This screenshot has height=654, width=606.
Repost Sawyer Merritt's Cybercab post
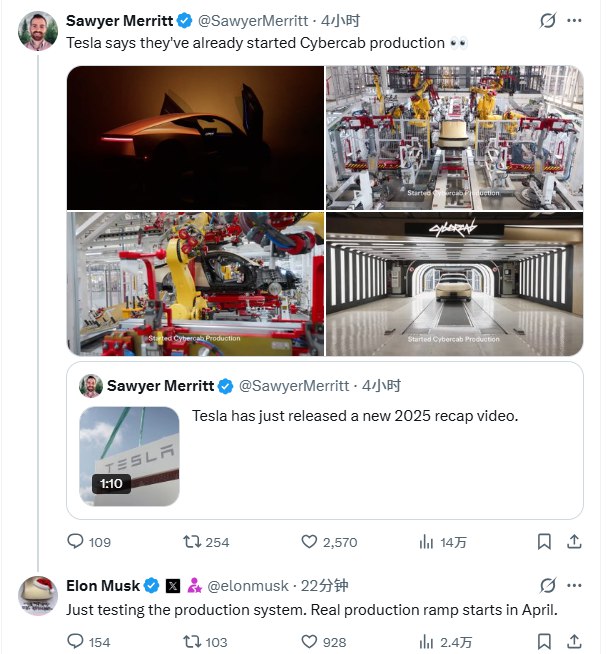coord(191,541)
